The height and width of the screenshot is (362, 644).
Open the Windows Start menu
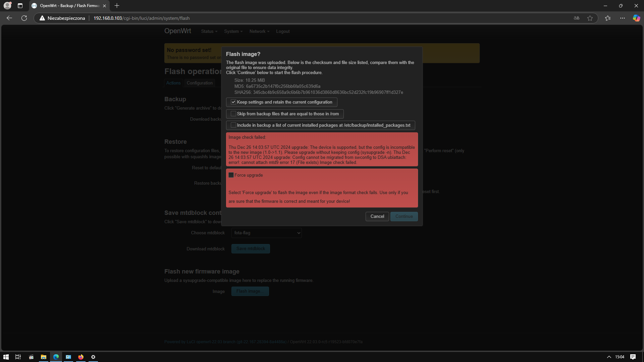click(x=6, y=357)
